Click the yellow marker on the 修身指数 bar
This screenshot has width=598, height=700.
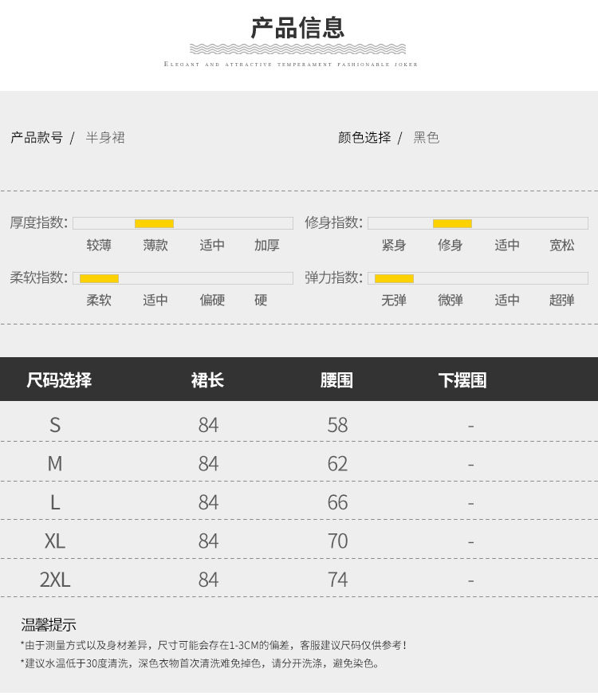point(452,223)
